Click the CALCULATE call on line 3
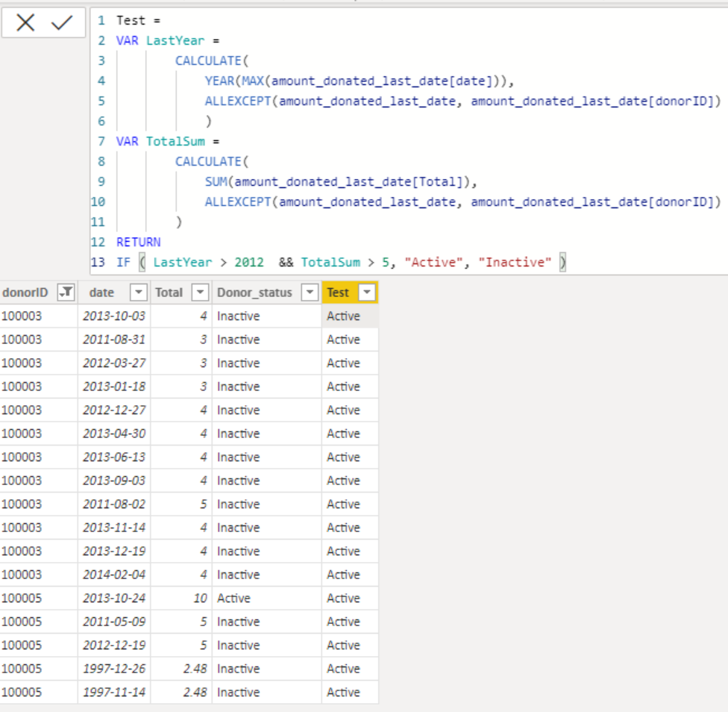Viewport: 728px width, 712px height. tap(212, 61)
